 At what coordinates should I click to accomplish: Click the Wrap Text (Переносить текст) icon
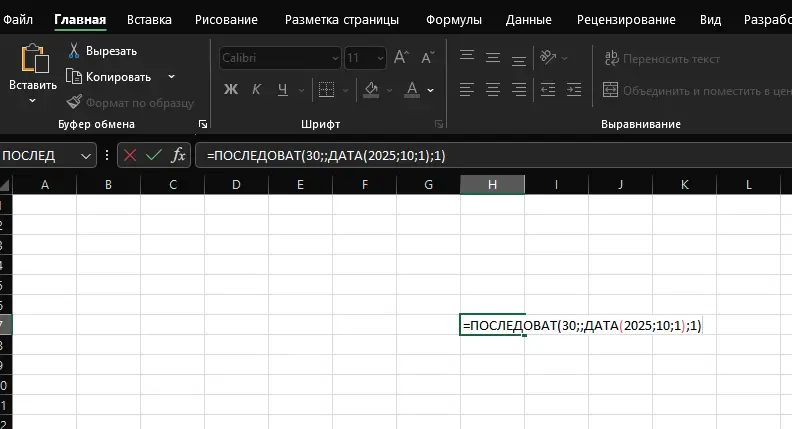tap(610, 59)
